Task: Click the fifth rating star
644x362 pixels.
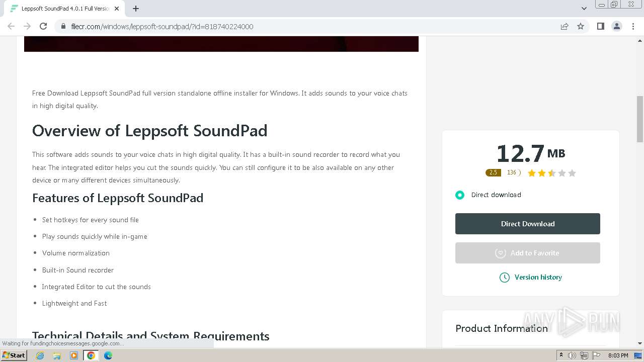Action: point(572,173)
